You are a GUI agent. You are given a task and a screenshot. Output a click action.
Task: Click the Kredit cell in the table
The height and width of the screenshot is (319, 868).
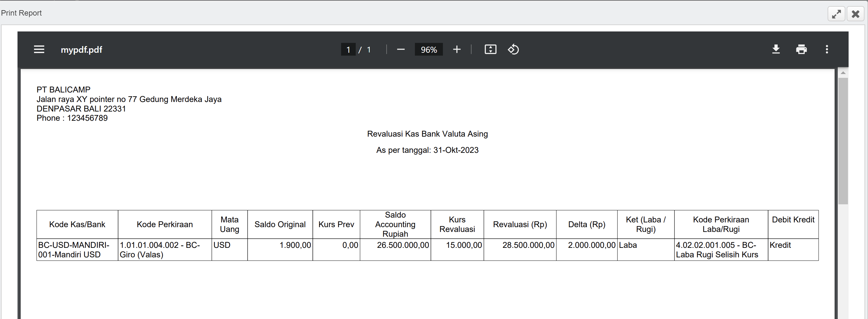tap(780, 245)
